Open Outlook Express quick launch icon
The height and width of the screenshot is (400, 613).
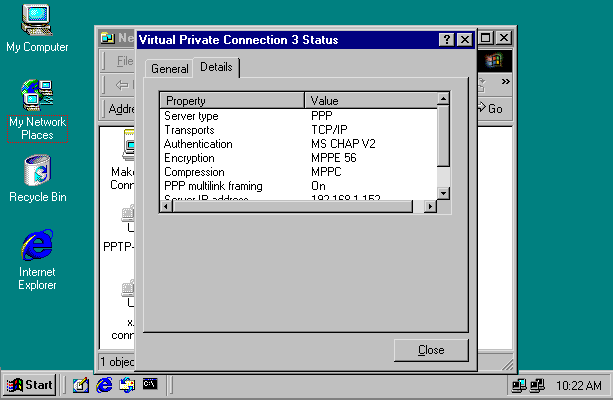pyautogui.click(x=127, y=384)
